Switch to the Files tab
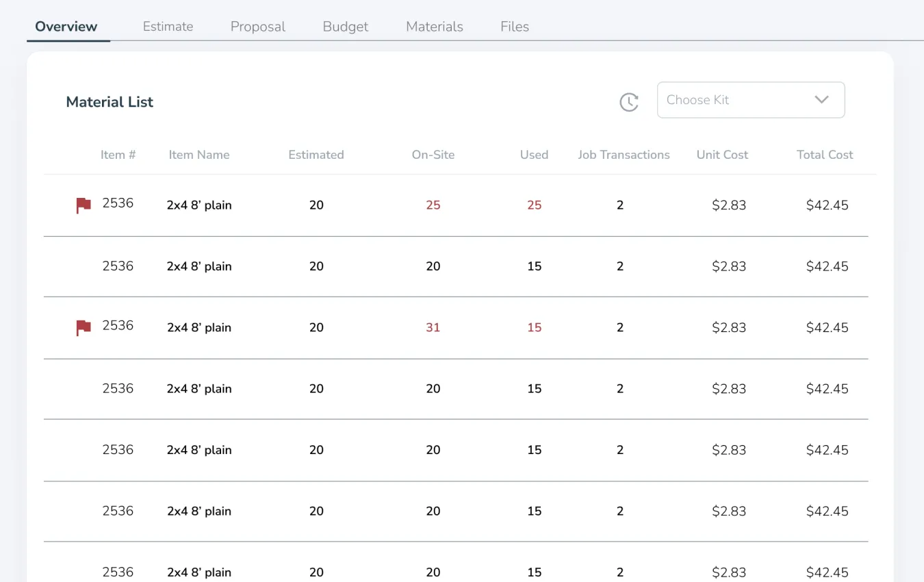Screen dimensions: 924x582 tap(515, 27)
